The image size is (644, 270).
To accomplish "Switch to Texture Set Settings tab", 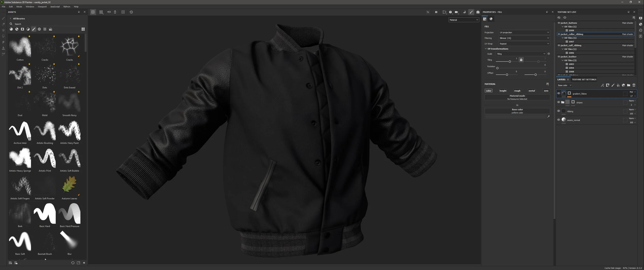I will coord(584,79).
